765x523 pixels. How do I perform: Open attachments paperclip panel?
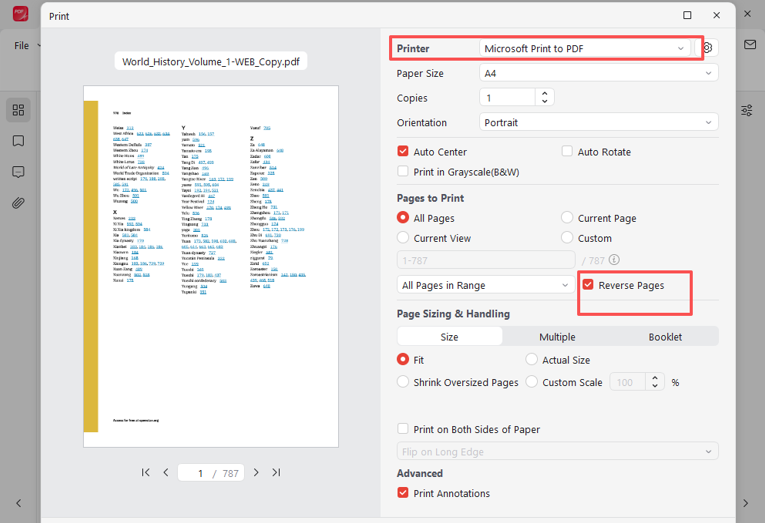click(18, 202)
